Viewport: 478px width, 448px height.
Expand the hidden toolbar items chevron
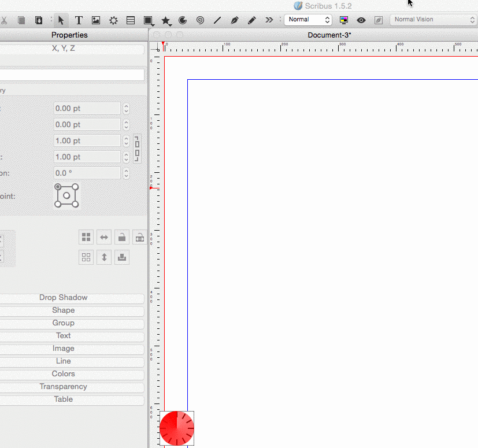[x=269, y=20]
